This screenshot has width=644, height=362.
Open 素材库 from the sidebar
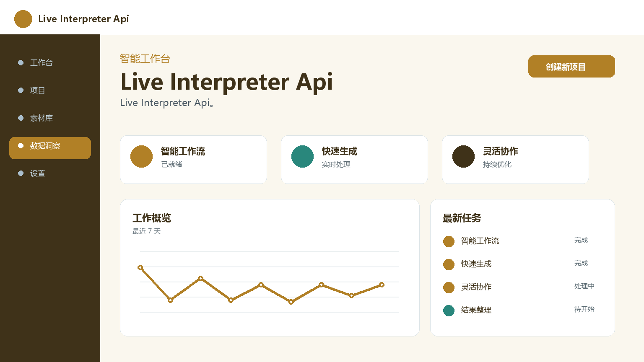click(x=50, y=118)
